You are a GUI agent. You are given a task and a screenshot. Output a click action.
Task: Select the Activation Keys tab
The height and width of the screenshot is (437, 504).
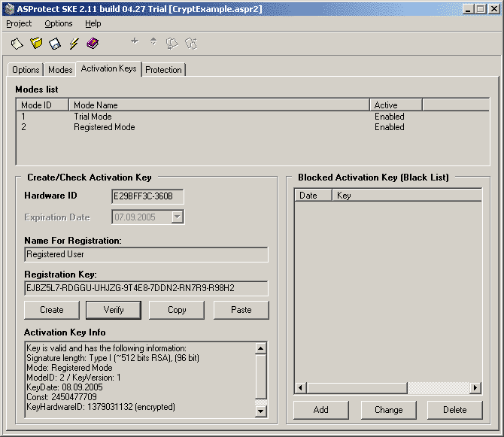coord(108,68)
